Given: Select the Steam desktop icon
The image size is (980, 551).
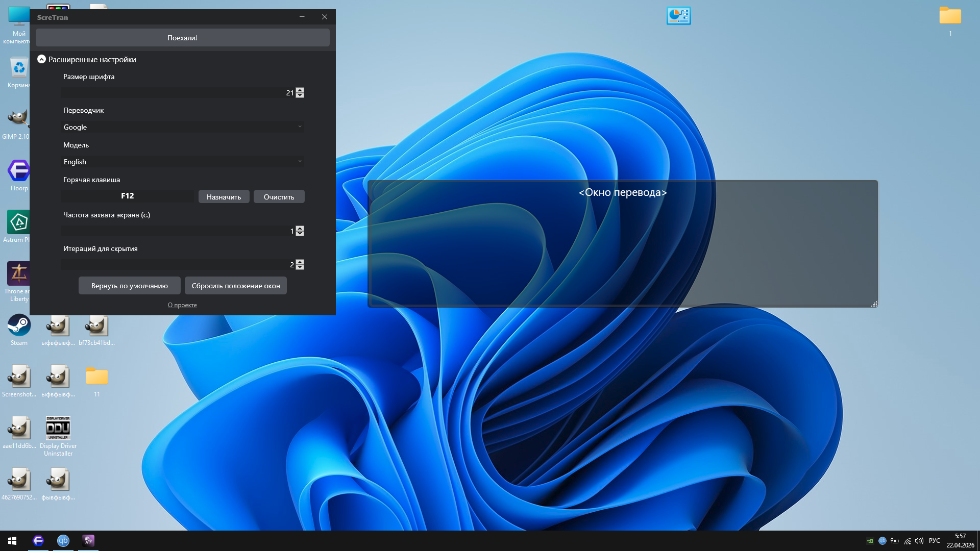Looking at the screenshot, I should [x=19, y=327].
